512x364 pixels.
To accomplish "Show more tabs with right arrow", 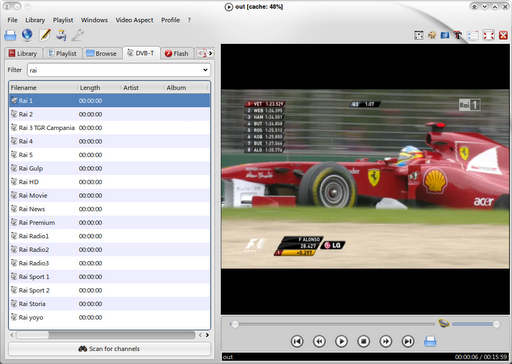I will pyautogui.click(x=210, y=53).
